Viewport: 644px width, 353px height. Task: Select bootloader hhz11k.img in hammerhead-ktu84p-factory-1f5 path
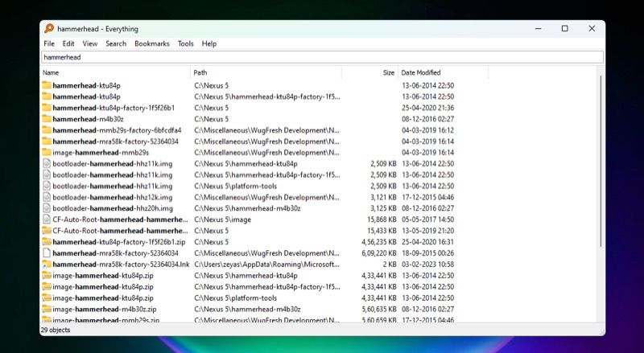[113, 174]
